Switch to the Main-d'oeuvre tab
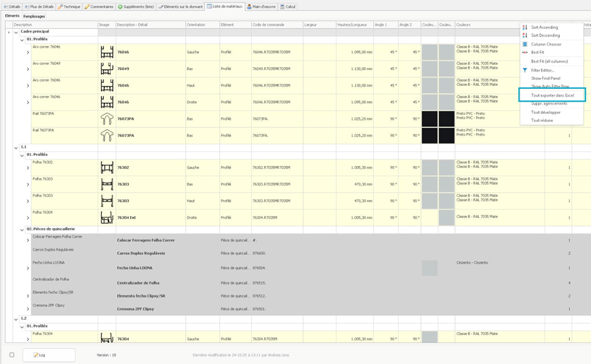 click(262, 6)
